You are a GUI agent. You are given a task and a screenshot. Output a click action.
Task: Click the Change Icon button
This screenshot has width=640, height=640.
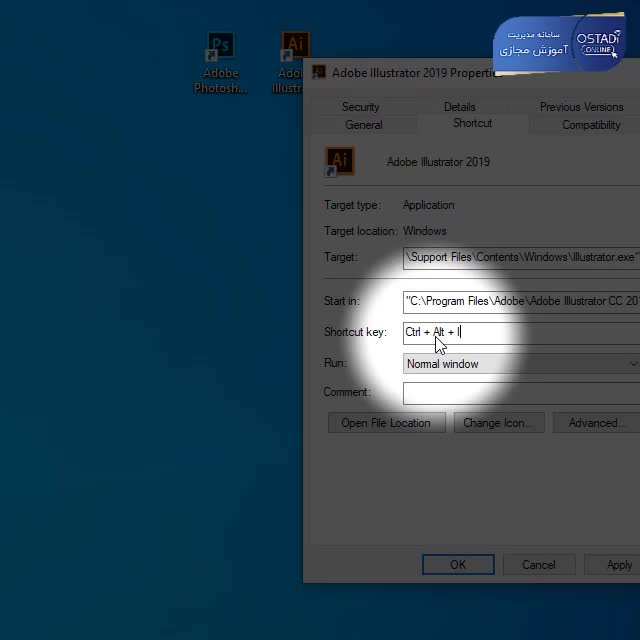[498, 423]
